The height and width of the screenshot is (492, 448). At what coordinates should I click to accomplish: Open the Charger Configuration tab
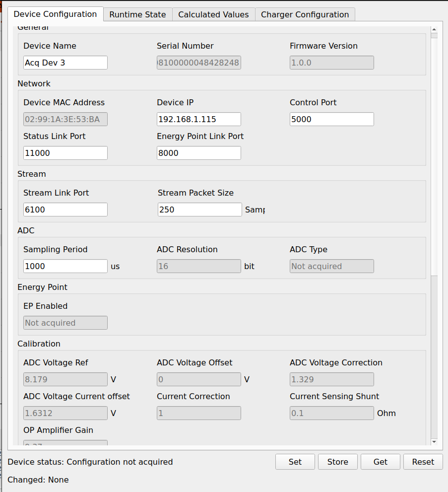click(x=305, y=15)
